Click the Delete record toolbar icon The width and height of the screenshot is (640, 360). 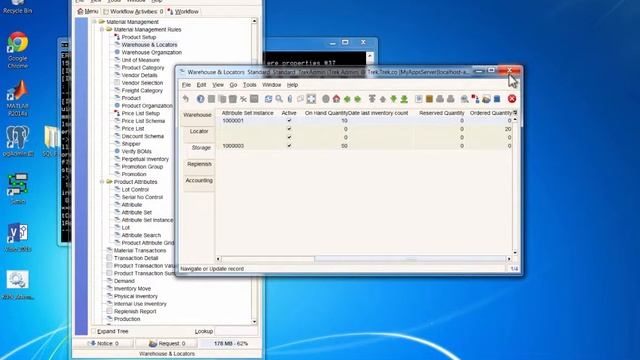pos(233,99)
